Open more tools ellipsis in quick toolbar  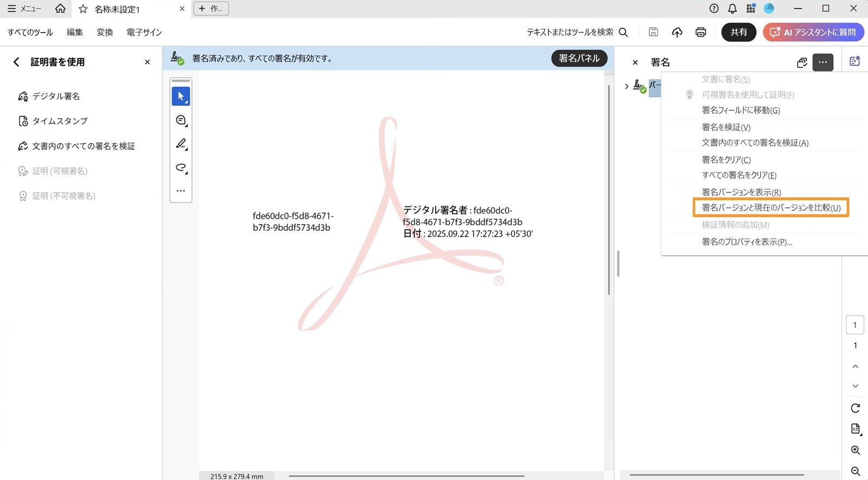point(181,191)
